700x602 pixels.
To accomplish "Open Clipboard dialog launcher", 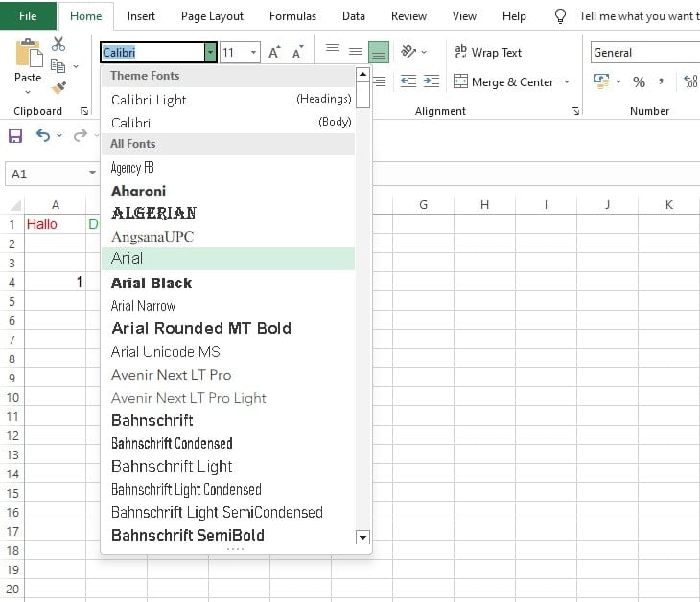I will [84, 111].
